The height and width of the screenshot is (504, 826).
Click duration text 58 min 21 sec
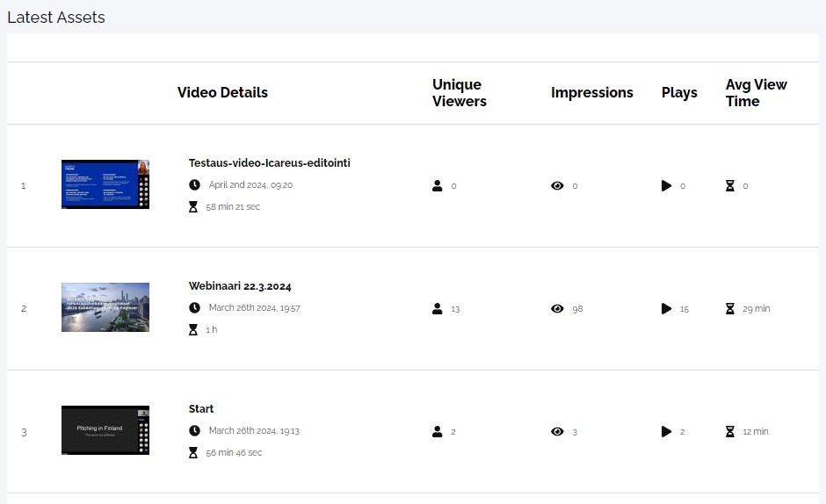(233, 207)
